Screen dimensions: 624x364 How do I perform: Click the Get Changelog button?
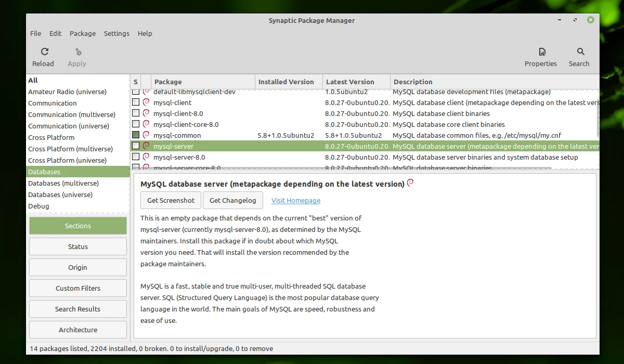click(233, 200)
